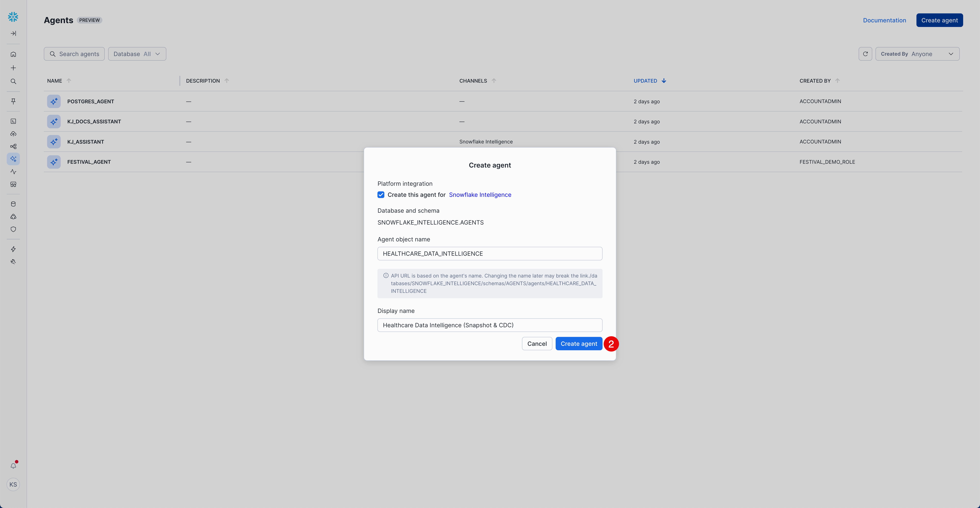This screenshot has height=508, width=980.
Task: Open the sidebar search icon
Action: point(13,81)
